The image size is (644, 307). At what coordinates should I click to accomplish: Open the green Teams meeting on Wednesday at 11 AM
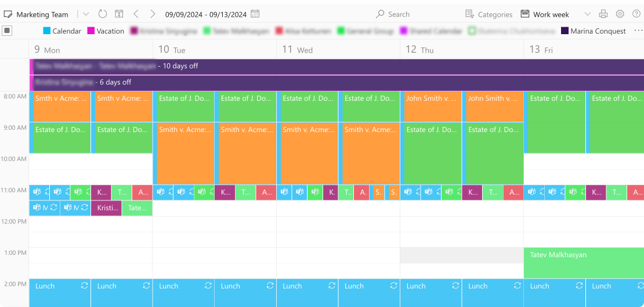(315, 192)
